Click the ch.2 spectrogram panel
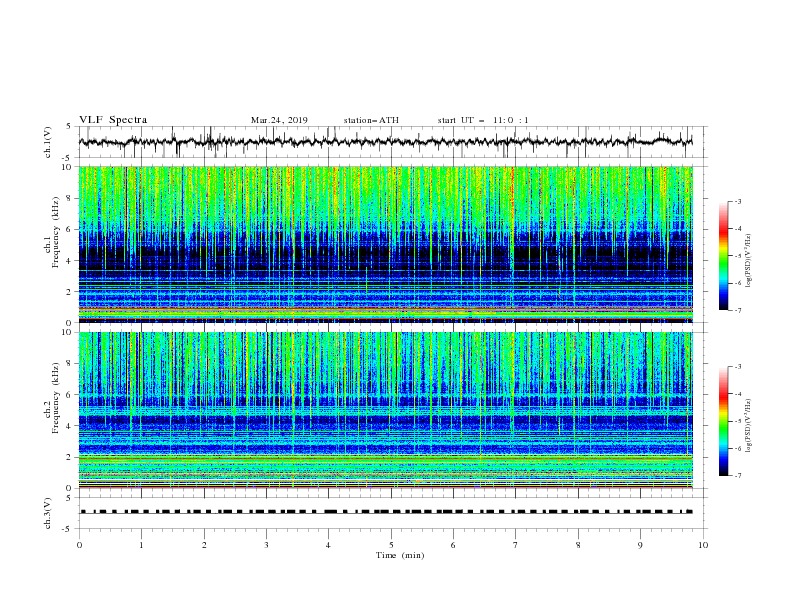The image size is (792, 612). 386,410
